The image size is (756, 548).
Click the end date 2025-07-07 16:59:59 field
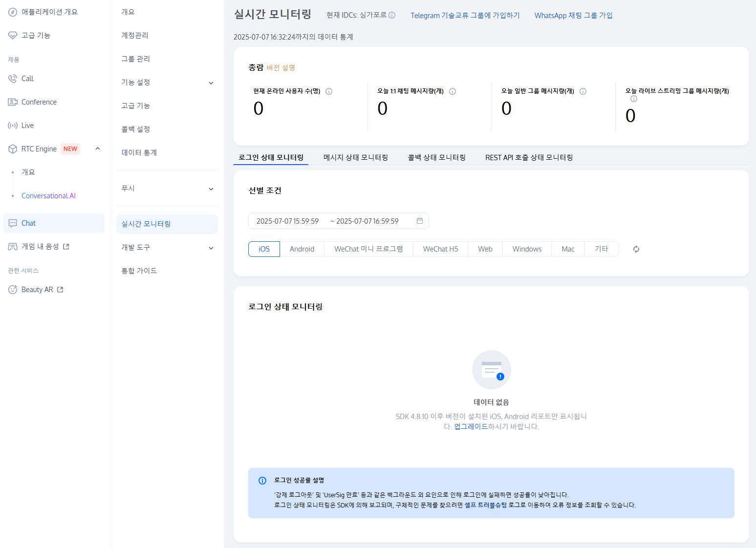tap(367, 221)
